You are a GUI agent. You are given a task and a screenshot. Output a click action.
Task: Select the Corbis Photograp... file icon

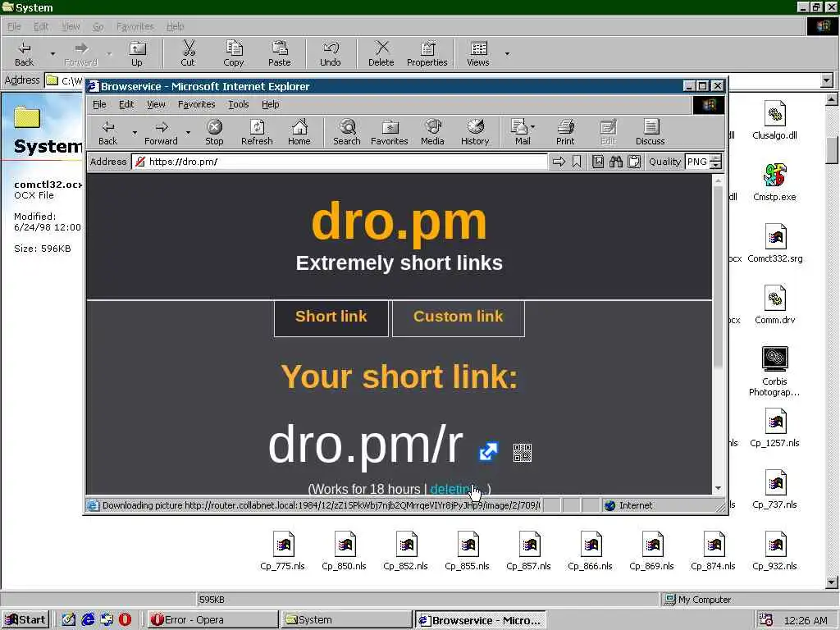[774, 371]
